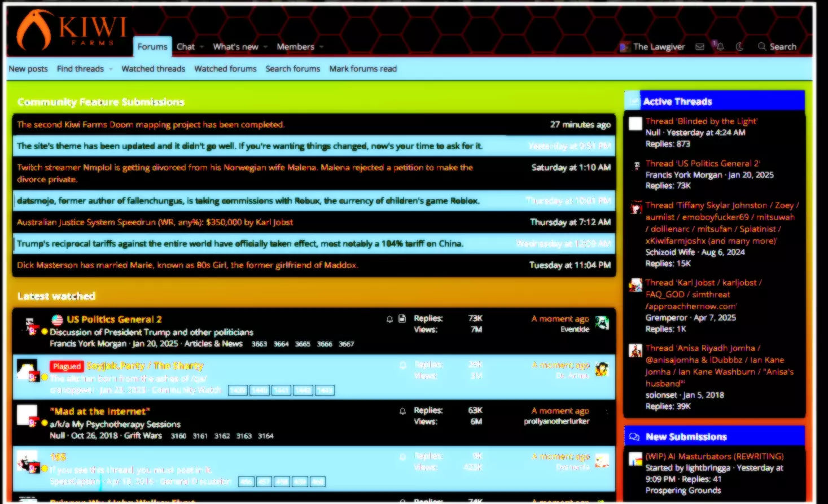The image size is (828, 504).
Task: Open Francis York Morgan profile under US Politics
Action: click(x=88, y=344)
